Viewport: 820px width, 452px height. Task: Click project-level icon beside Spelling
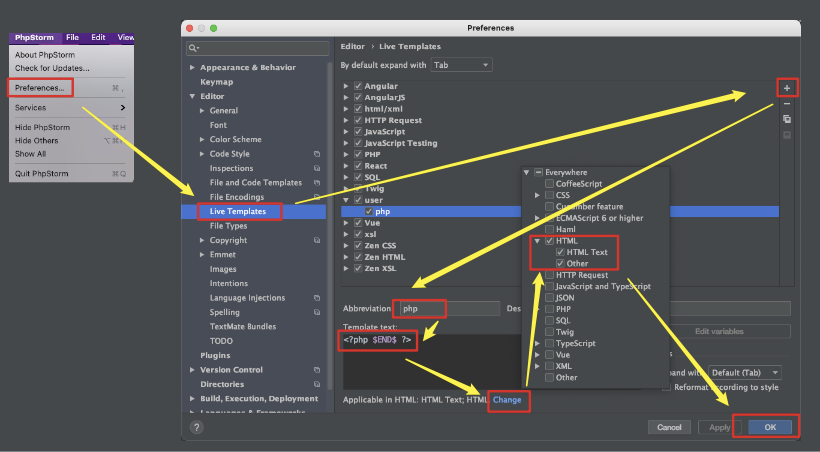[x=317, y=312]
